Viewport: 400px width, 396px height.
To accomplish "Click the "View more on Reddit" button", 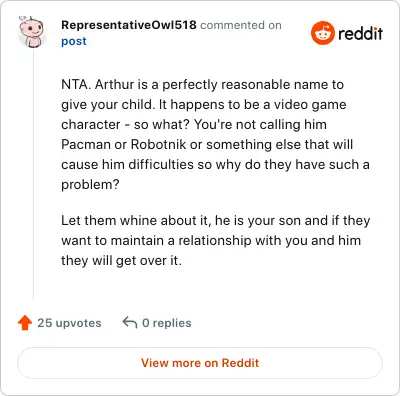I will tap(200, 363).
